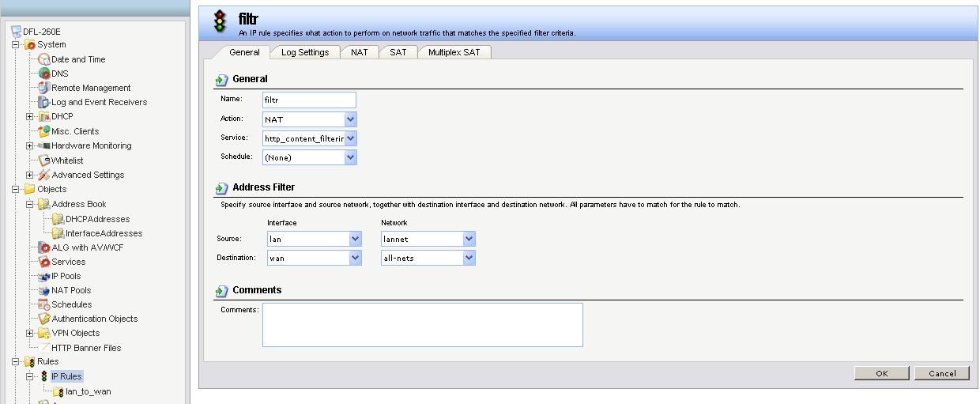980x404 pixels.
Task: Expand the DHCP tree node
Action: (30, 117)
